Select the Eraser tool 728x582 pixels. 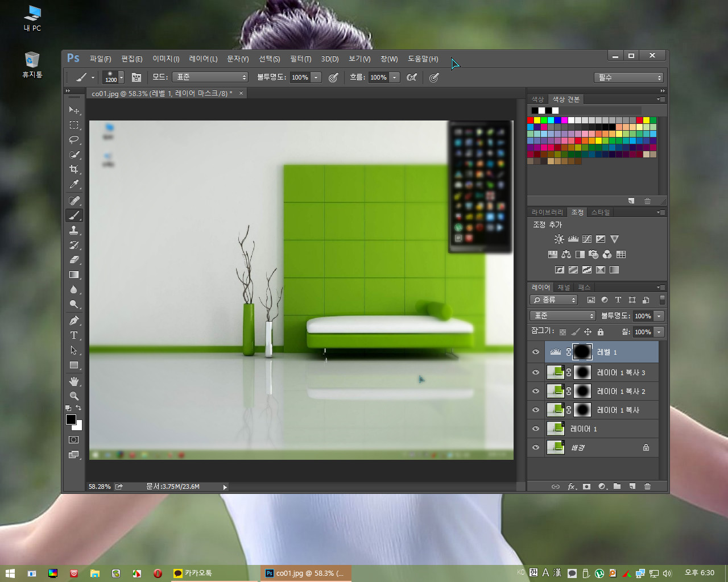(74, 260)
